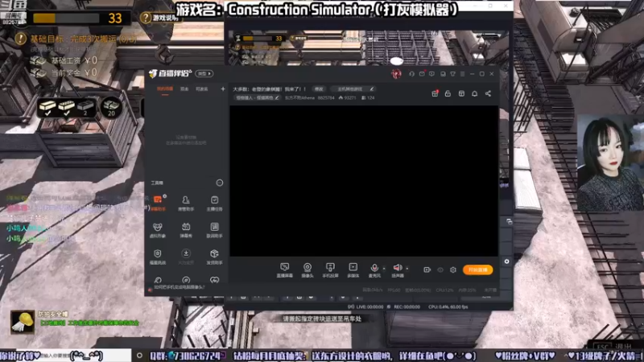Screen dimensions: 644x362
Task: Click the dark brick icon labeled 2
Action: click(x=85, y=108)
